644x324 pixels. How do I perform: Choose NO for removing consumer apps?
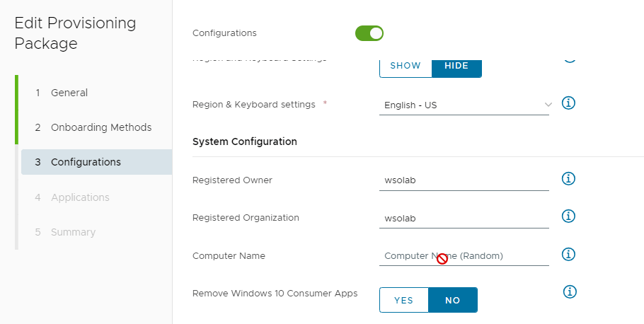(x=453, y=300)
